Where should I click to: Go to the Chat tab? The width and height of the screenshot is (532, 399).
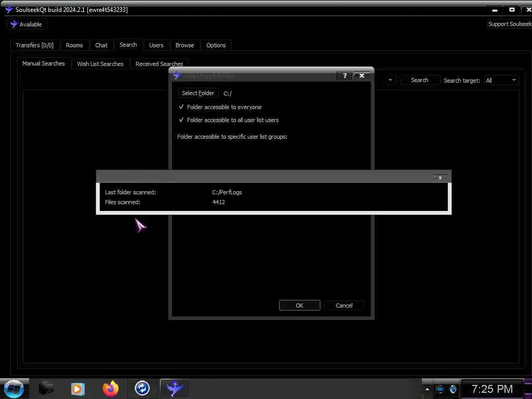pos(101,45)
